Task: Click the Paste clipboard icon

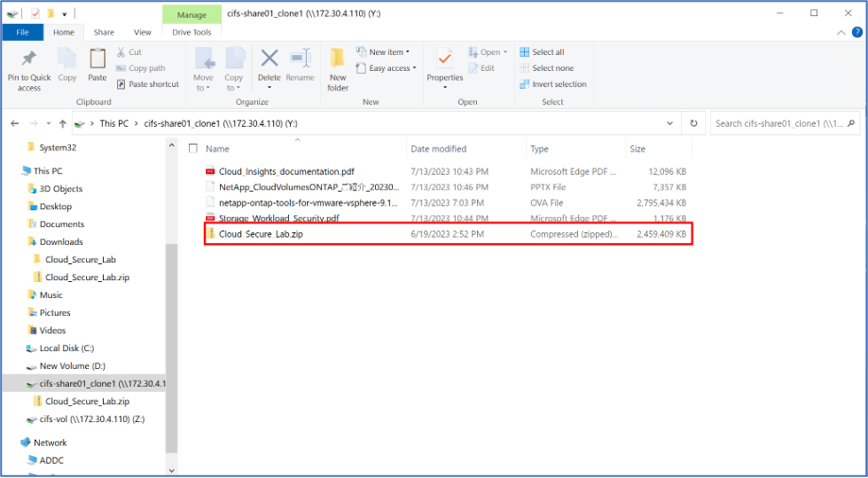Action: (98, 59)
